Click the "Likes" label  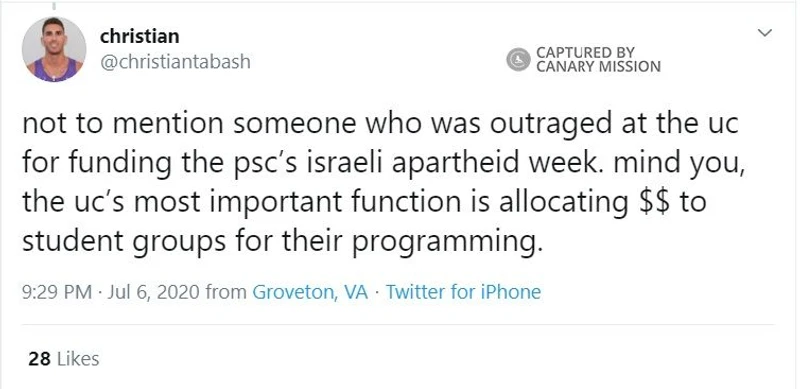[77, 359]
